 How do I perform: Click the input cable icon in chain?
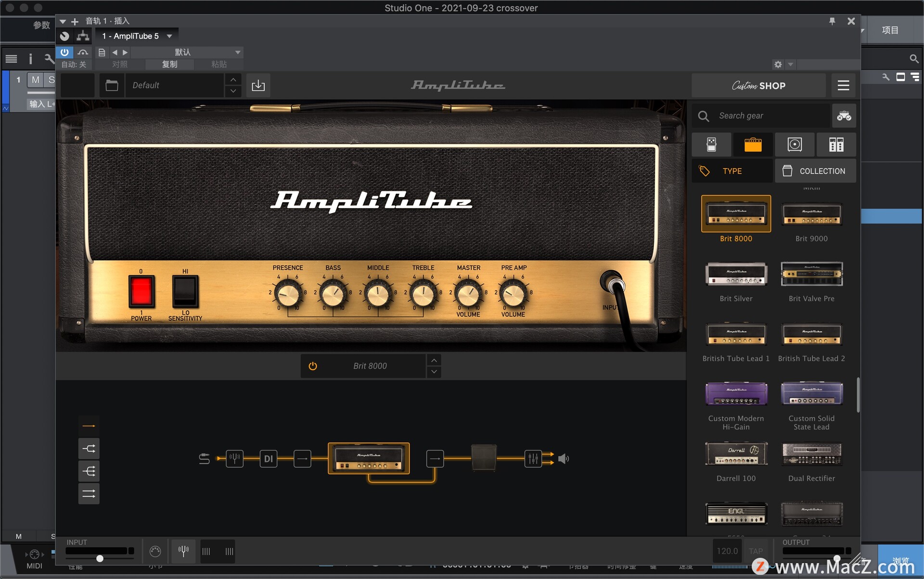pyautogui.click(x=204, y=459)
